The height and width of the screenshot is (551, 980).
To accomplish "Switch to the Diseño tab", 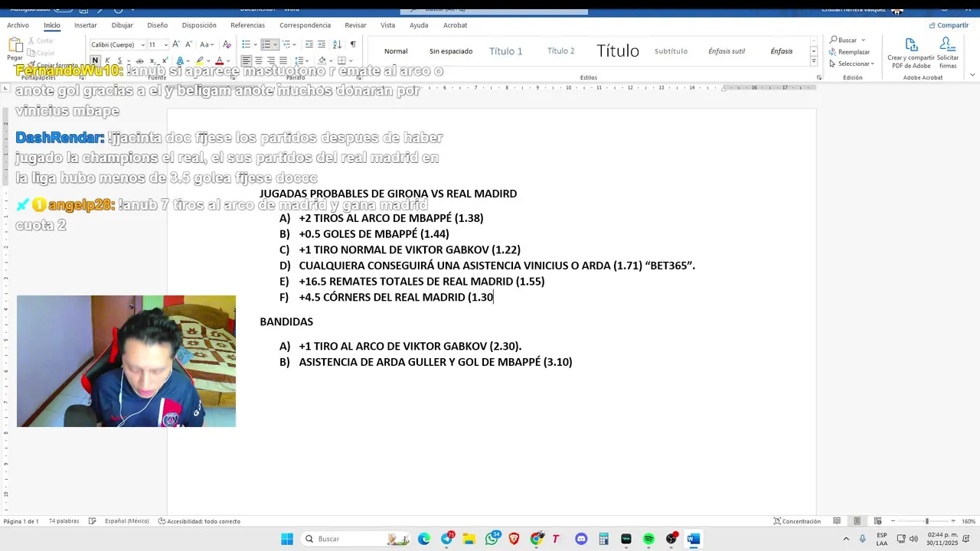I will (x=157, y=25).
